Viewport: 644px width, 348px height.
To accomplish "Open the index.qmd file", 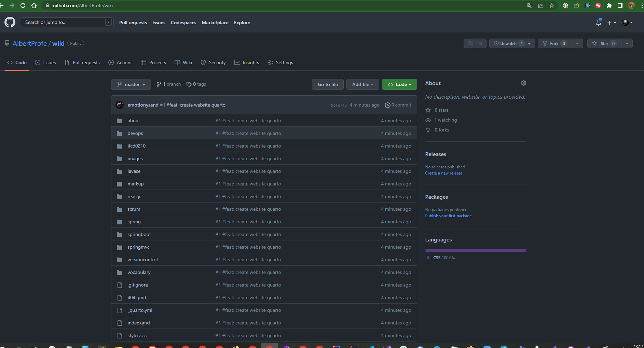I will [x=138, y=323].
